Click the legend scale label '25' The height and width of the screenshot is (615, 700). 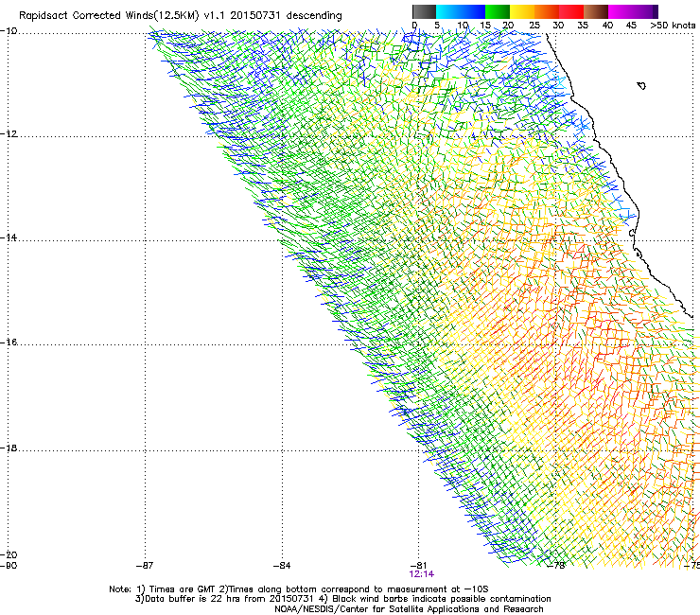(534, 26)
